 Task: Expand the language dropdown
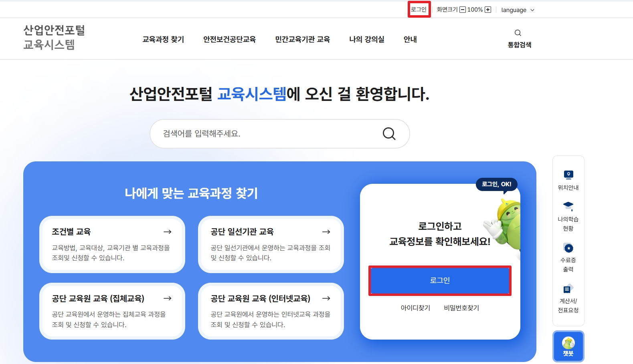(x=518, y=10)
